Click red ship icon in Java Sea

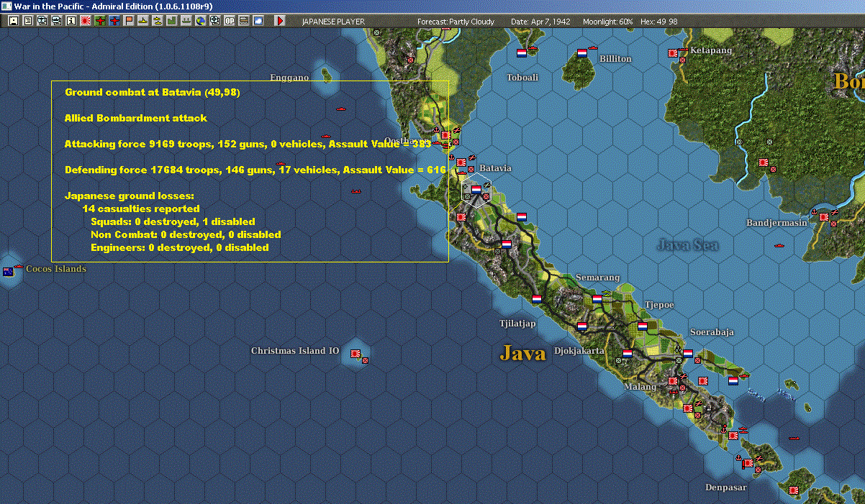[779, 245]
